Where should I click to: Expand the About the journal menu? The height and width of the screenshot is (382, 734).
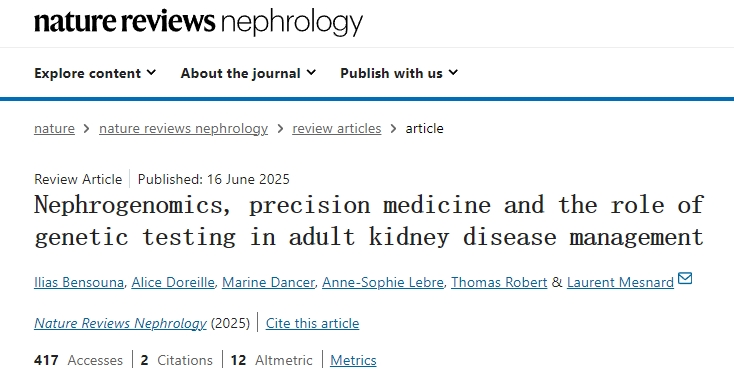point(249,73)
